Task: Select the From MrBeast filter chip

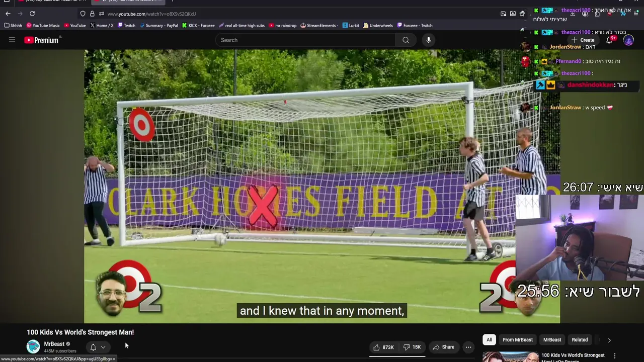Action: point(518,340)
